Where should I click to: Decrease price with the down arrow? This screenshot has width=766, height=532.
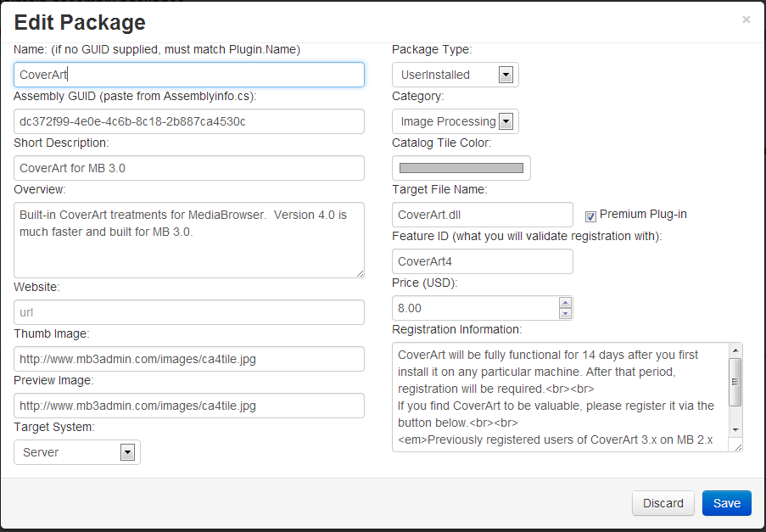coord(566,313)
